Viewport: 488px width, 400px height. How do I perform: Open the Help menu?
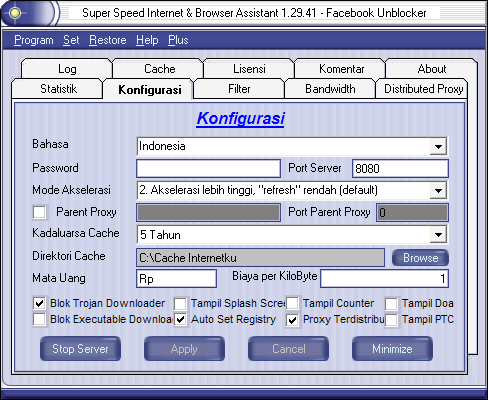[x=147, y=40]
